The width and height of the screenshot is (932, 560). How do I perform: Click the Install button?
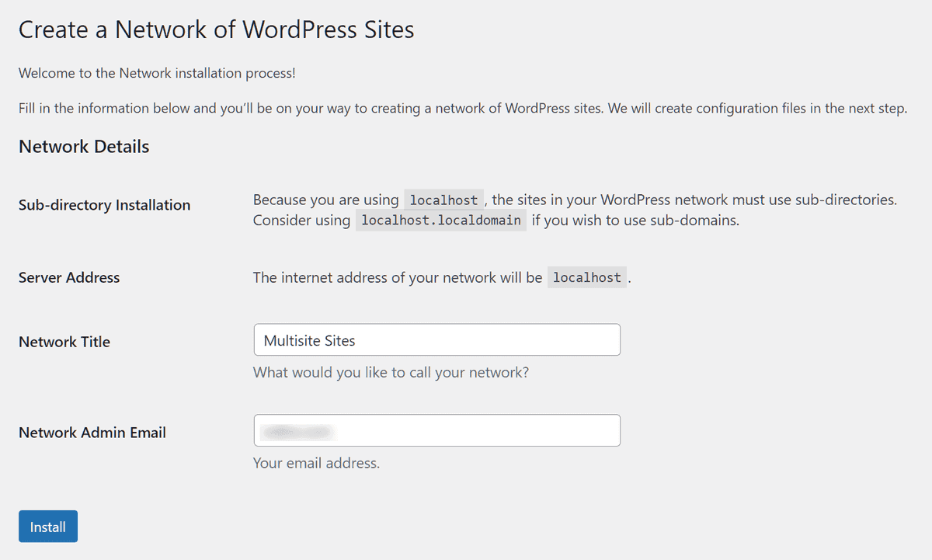pyautogui.click(x=47, y=526)
